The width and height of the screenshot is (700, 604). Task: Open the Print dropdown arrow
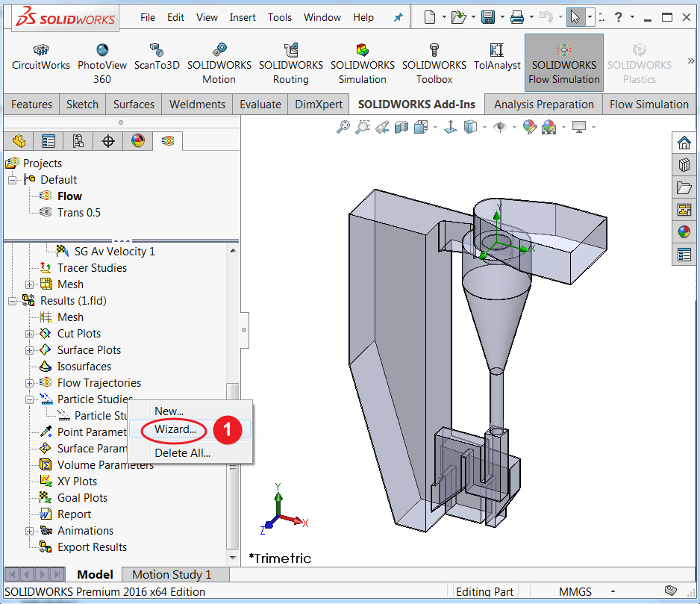(x=531, y=17)
